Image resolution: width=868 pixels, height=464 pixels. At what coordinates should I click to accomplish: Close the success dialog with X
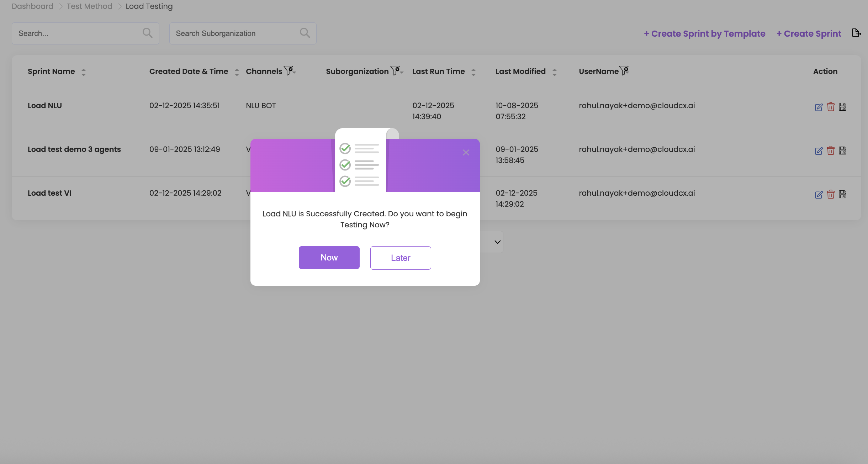[466, 153]
